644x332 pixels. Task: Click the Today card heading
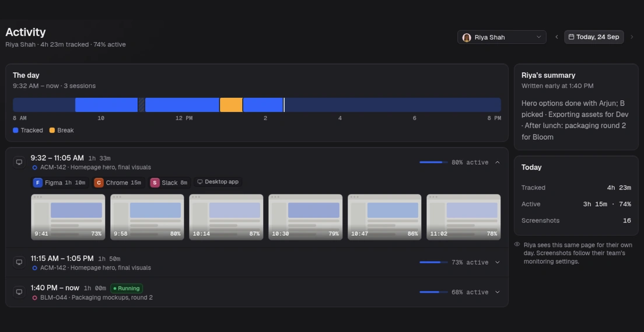531,167
